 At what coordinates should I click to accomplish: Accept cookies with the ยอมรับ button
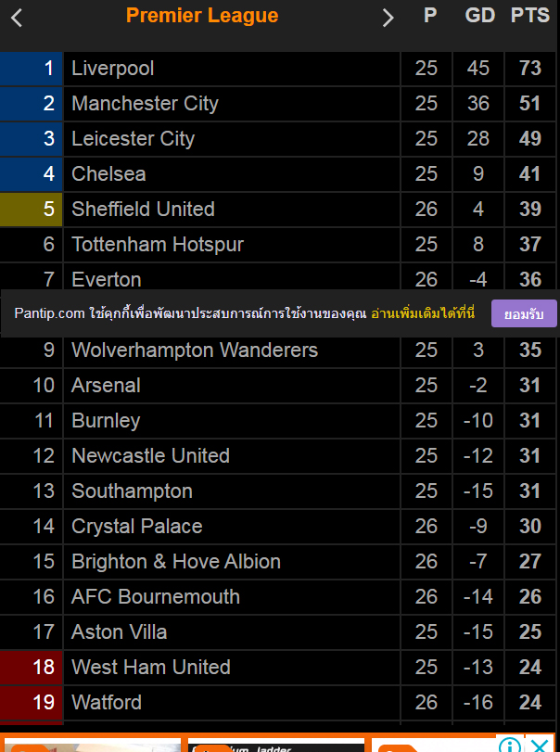[524, 314]
